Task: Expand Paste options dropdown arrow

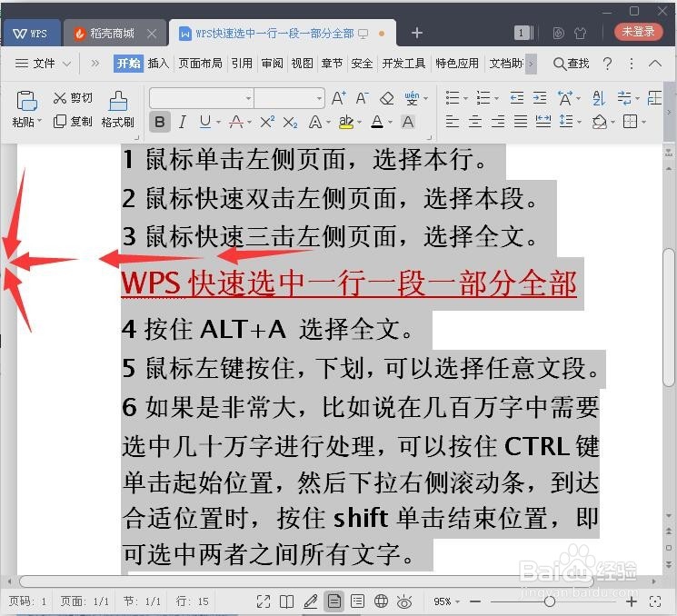Action: (x=40, y=121)
